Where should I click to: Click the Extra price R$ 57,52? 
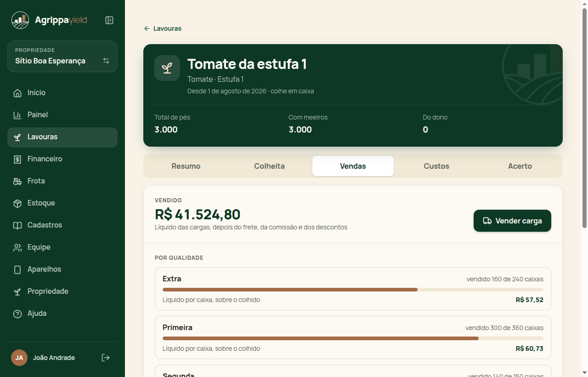[x=530, y=300]
